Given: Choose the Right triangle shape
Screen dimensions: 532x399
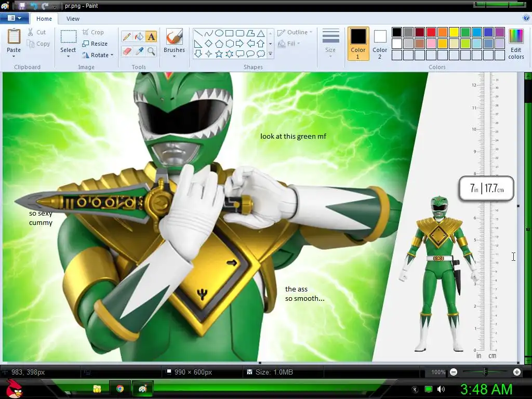Looking at the screenshot, I should [198, 44].
